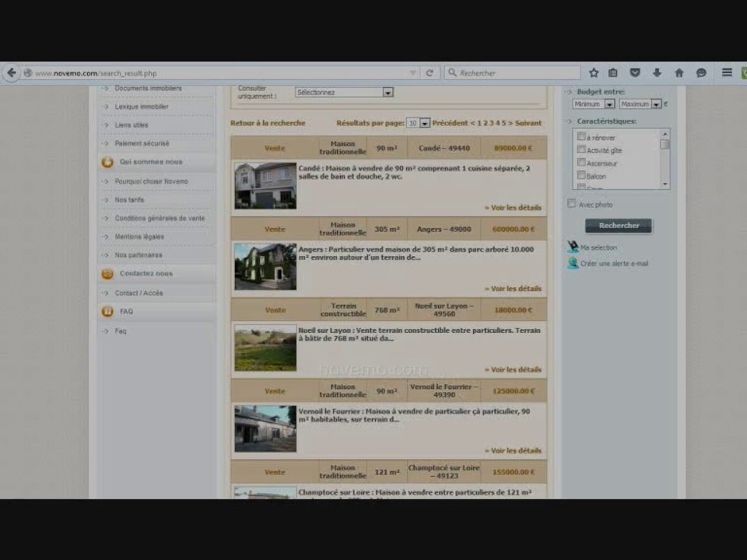Click the Contactez nous orange icon
The width and height of the screenshot is (747, 560).
(107, 274)
